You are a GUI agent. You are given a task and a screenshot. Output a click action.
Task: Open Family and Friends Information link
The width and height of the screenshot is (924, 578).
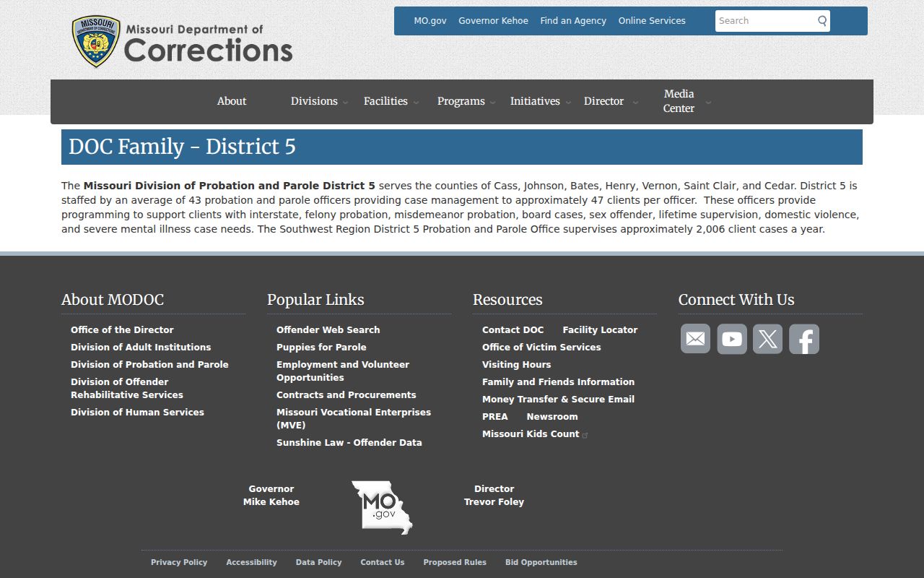(558, 381)
